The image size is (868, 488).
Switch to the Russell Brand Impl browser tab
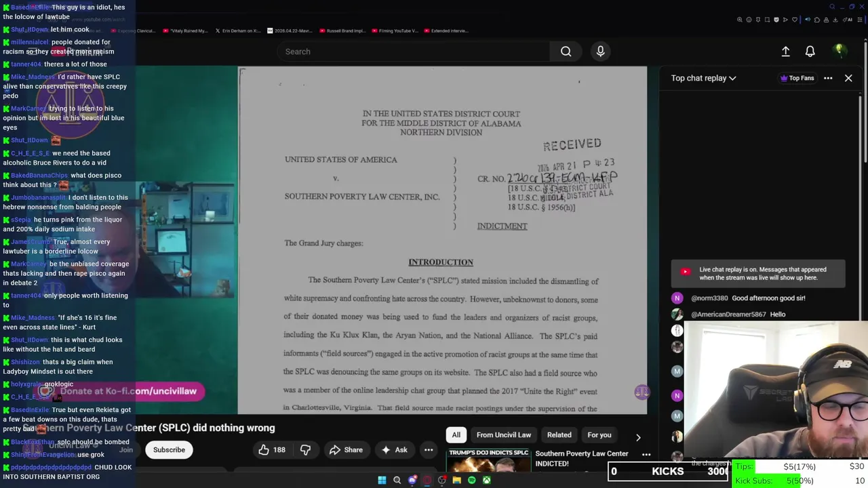[x=343, y=30]
